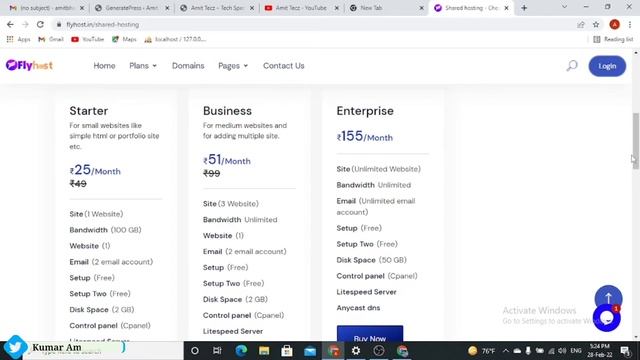Open the Gmail bookmark
This screenshot has width=640, height=360.
(x=51, y=39)
